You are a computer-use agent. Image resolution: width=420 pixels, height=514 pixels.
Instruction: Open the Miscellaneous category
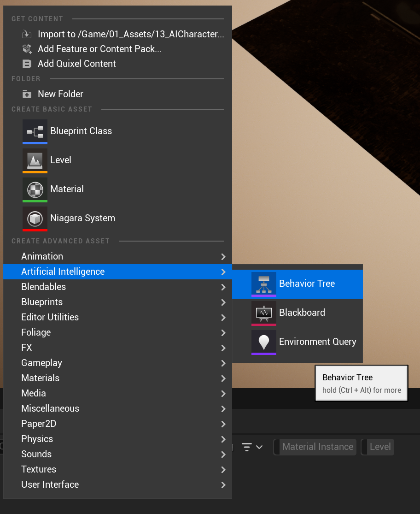[x=117, y=409]
